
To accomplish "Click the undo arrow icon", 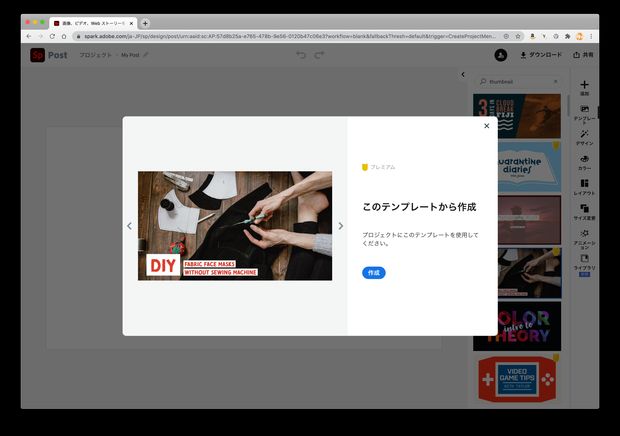I will [x=301, y=55].
